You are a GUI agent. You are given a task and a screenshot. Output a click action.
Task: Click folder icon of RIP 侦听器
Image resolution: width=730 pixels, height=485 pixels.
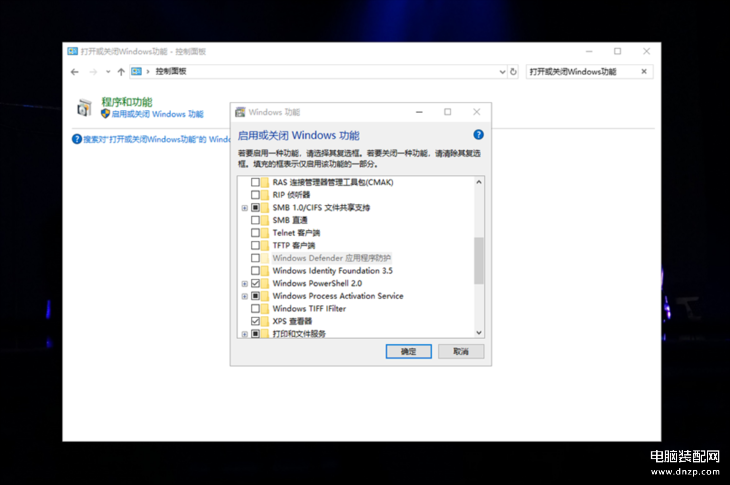[x=265, y=195]
